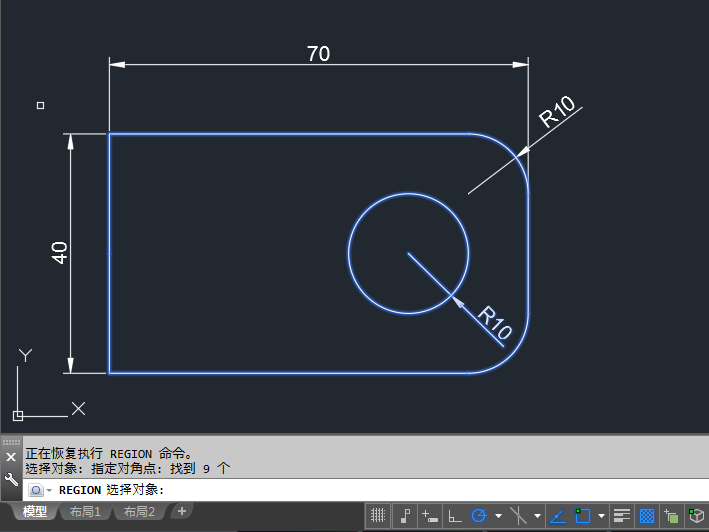Close the command line window
Screen dimensions: 709x532
(x=11, y=457)
